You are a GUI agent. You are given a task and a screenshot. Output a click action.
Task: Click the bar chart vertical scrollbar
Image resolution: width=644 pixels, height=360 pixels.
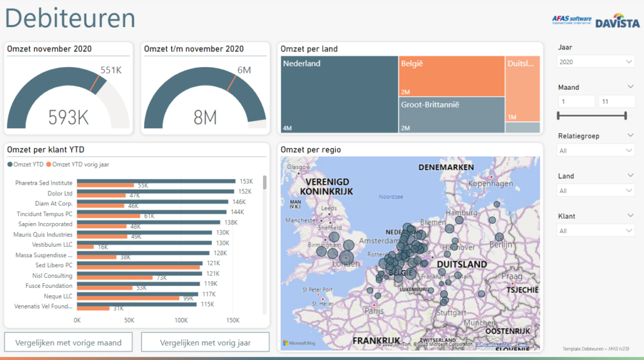(265, 183)
